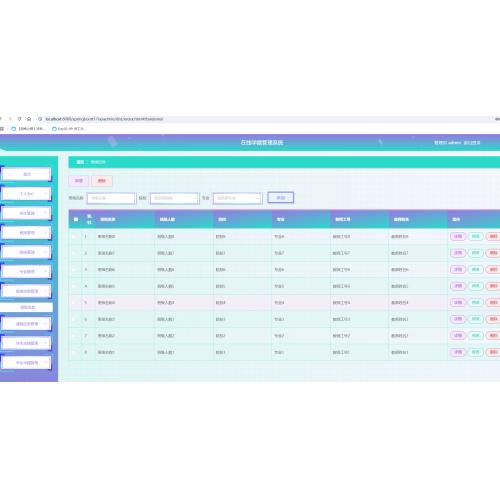Click the search button next to filters
The height and width of the screenshot is (500, 500).
pyautogui.click(x=281, y=198)
